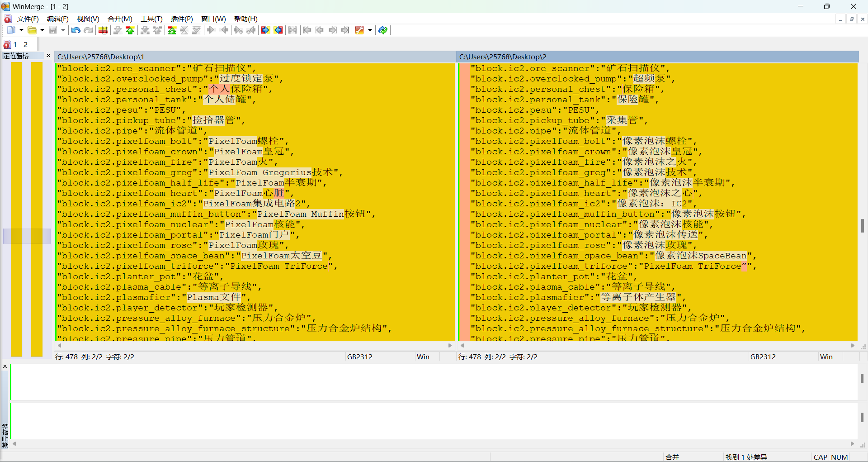Viewport: 868px width, 462px height.
Task: Open the folder icon to browse files
Action: 32,30
